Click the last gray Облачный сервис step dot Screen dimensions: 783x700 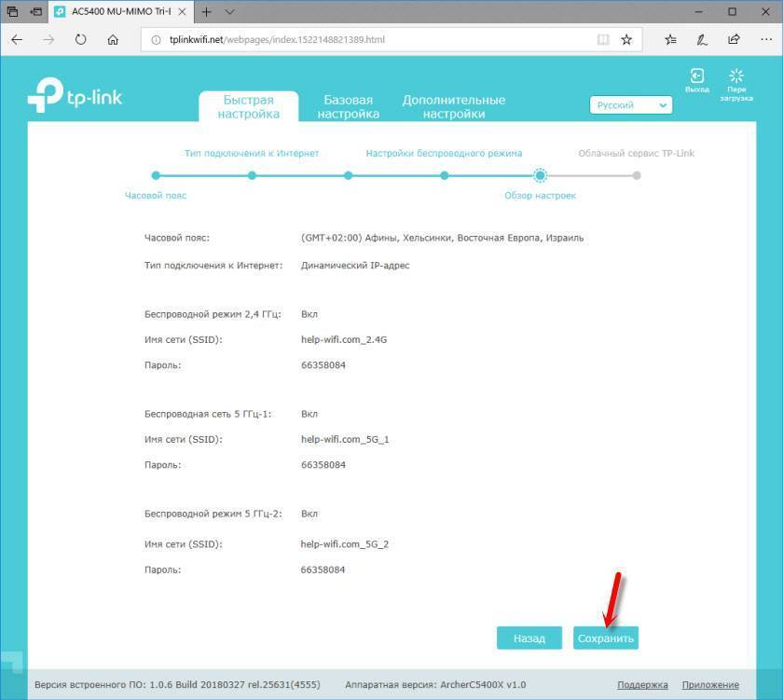[x=636, y=175]
